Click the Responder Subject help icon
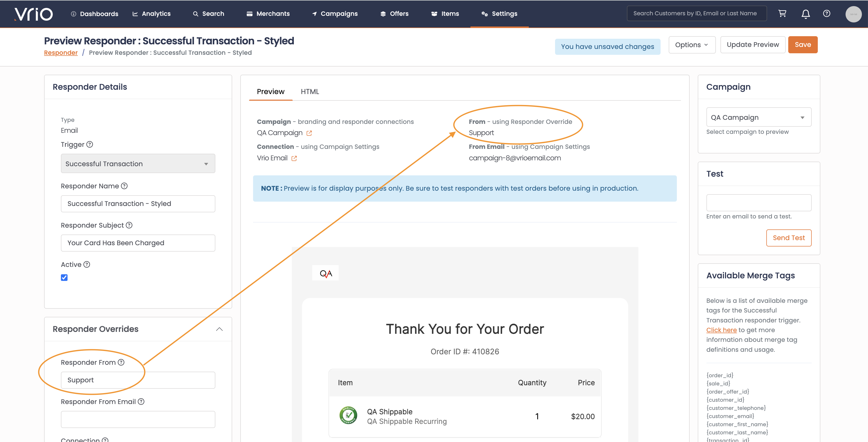The width and height of the screenshot is (868, 442). point(129,225)
